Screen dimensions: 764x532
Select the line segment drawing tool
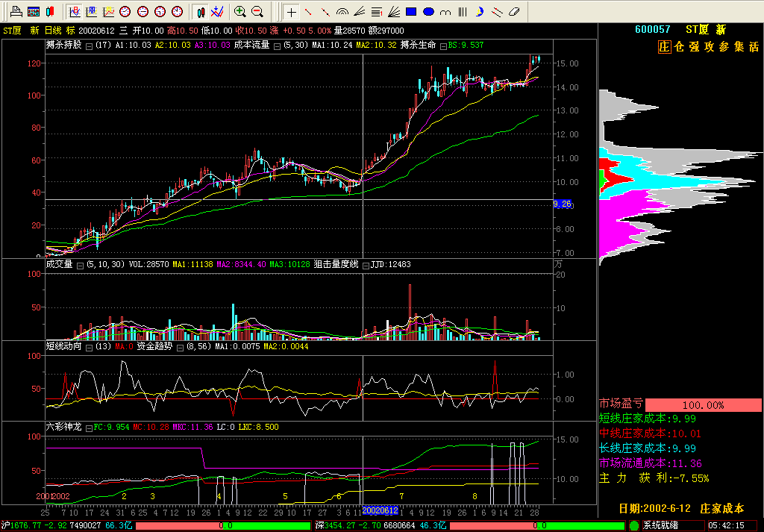point(308,12)
